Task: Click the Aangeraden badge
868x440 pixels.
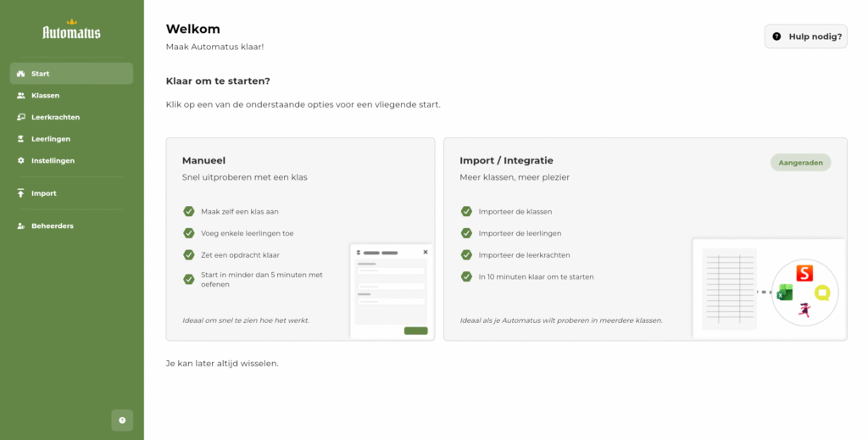Action: [800, 163]
